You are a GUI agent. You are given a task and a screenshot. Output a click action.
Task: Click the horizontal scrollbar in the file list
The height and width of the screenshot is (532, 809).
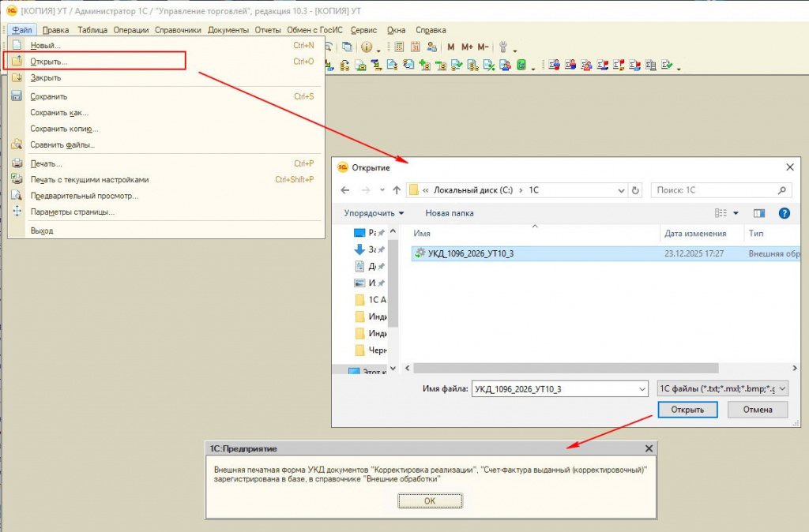[x=566, y=368]
